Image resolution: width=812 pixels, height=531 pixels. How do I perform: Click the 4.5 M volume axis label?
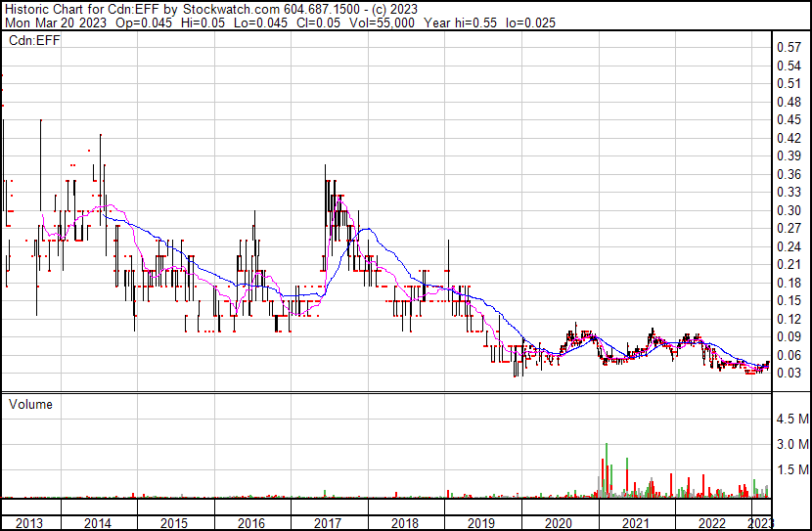click(791, 420)
